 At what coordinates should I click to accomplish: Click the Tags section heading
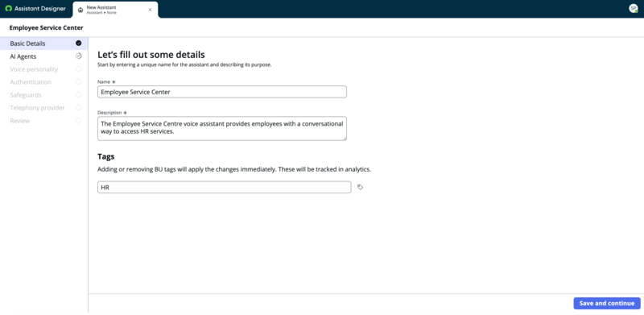(x=105, y=156)
